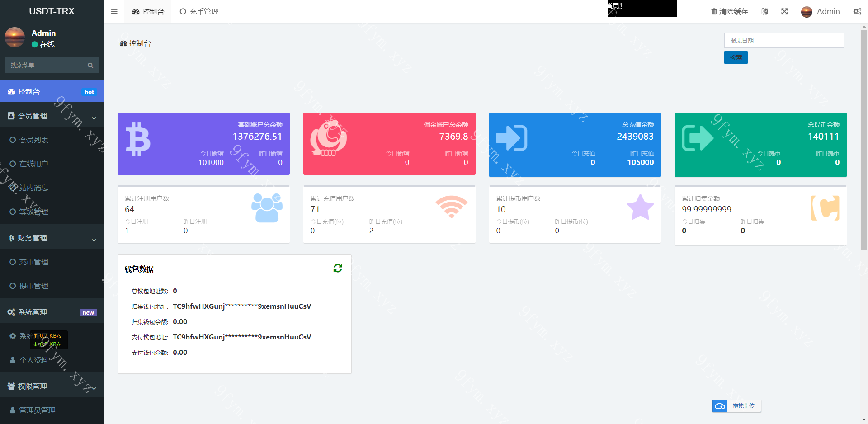Expand the 权限管理 menu group
Viewport: 868px width, 424px height.
click(52, 386)
